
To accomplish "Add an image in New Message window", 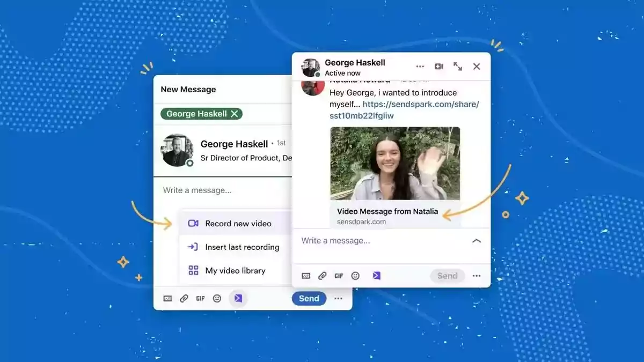I will pyautogui.click(x=167, y=299).
